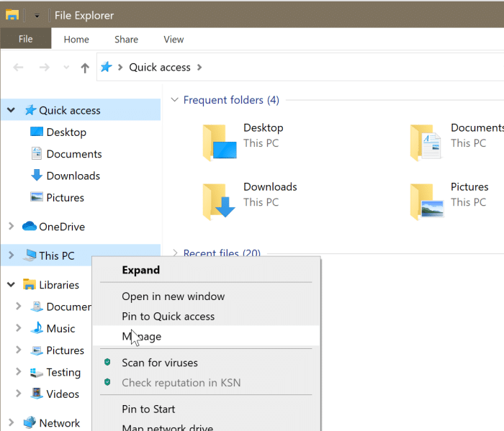Image resolution: width=504 pixels, height=431 pixels.
Task: Choose Pin to Start
Action: 206,409
